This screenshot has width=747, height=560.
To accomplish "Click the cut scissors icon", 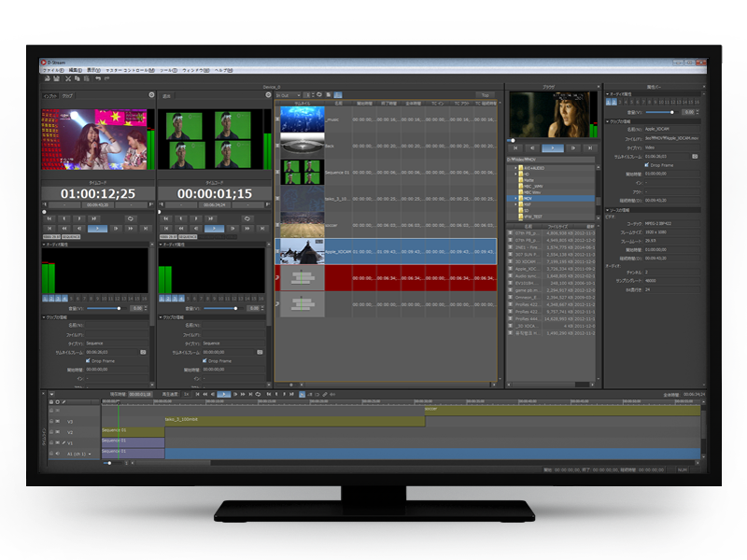I will click(68, 78).
